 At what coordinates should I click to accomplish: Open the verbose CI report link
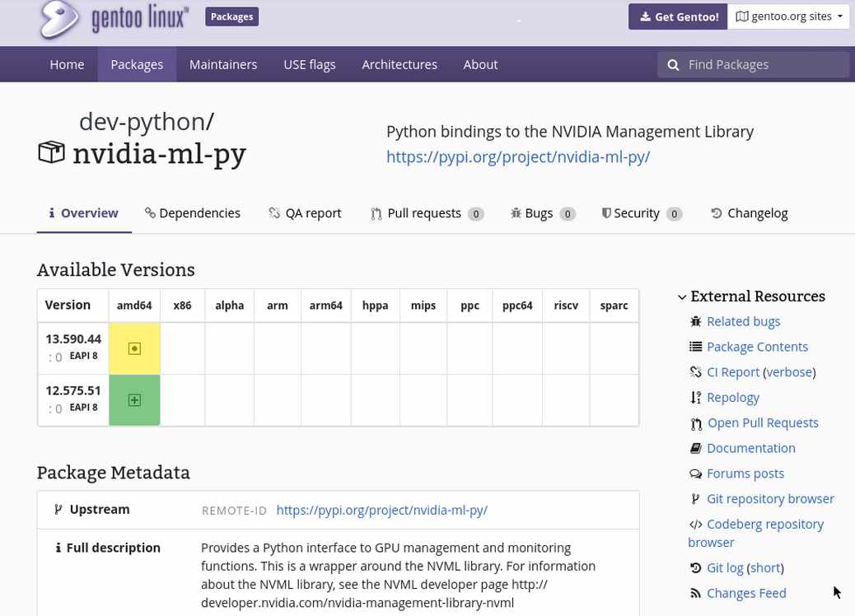click(x=789, y=372)
